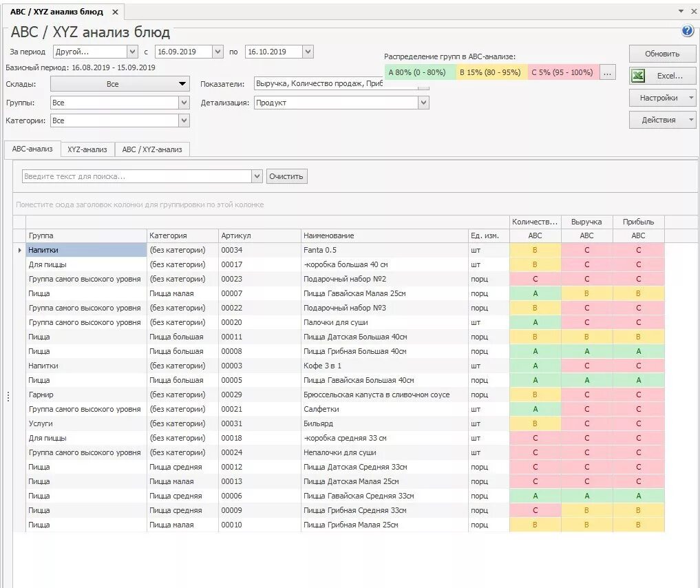Click the yellow B 15% group swatch
The width and height of the screenshot is (700, 588).
click(x=491, y=72)
